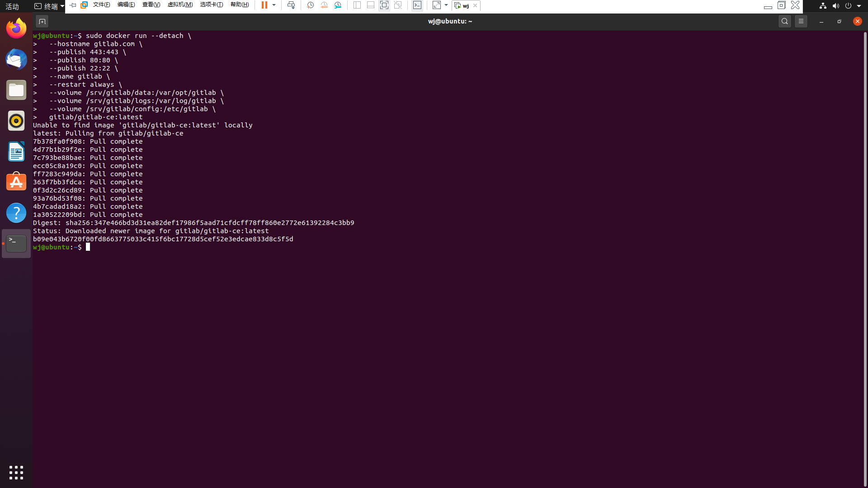Open Rhythmbox music player from the dock
This screenshot has height=488, width=868.
[16, 121]
